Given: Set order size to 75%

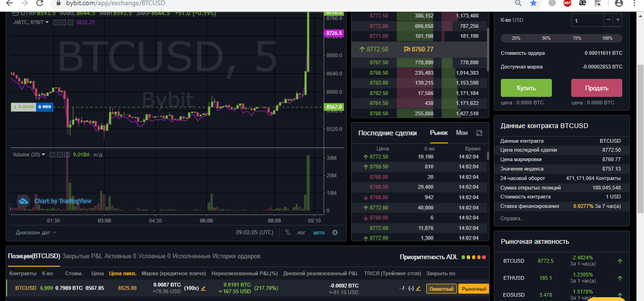Looking at the screenshot, I should (x=577, y=38).
